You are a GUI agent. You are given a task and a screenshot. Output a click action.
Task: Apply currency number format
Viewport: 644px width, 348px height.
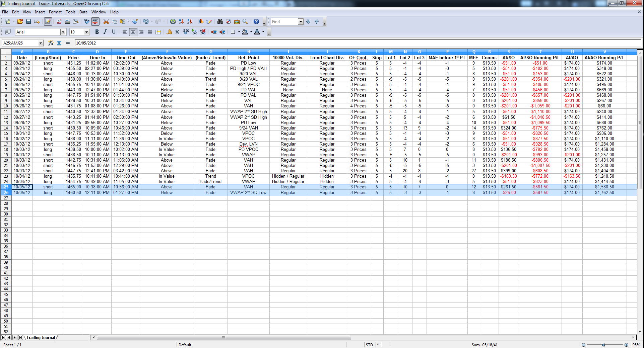(x=169, y=32)
